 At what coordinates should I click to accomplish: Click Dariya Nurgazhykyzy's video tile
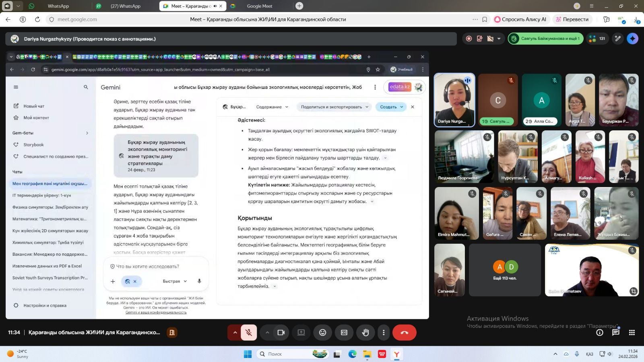pos(454,100)
